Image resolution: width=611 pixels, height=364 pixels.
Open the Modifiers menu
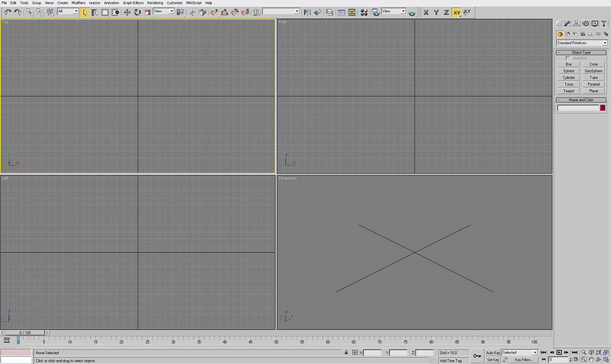78,3
